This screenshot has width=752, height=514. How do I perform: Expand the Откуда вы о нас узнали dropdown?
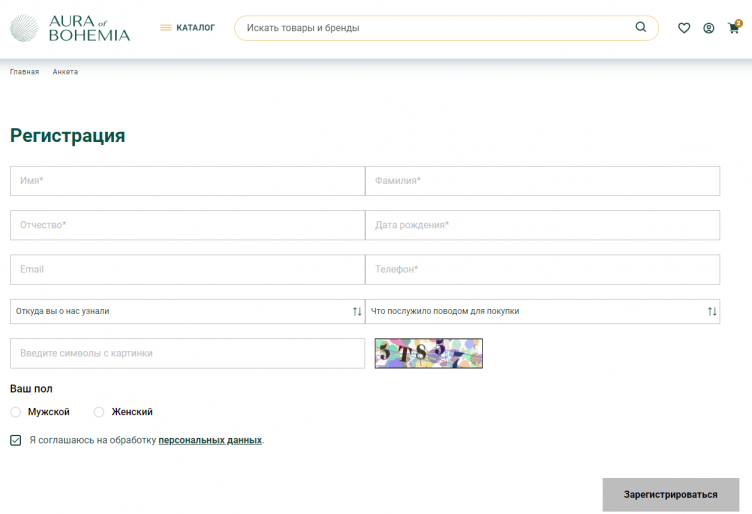pos(187,311)
